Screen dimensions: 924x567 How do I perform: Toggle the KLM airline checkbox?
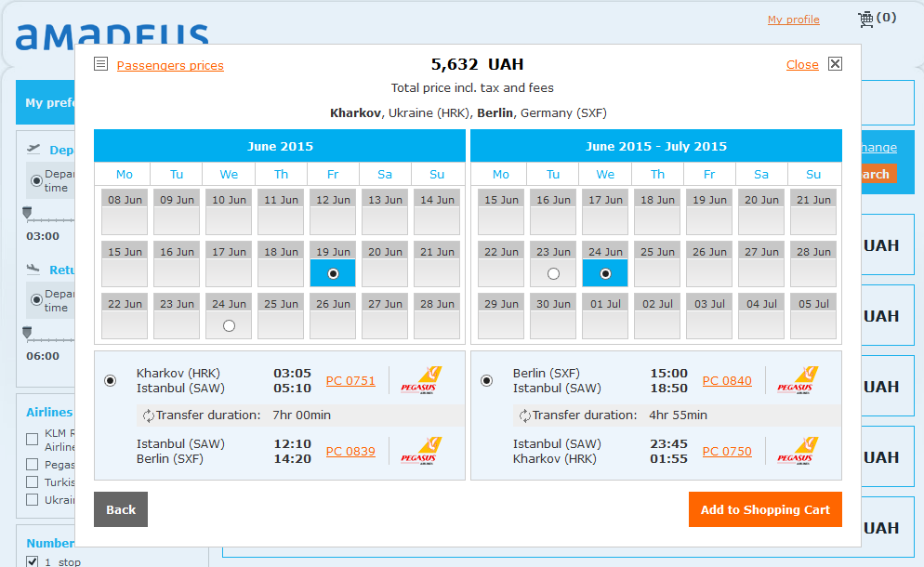33,439
